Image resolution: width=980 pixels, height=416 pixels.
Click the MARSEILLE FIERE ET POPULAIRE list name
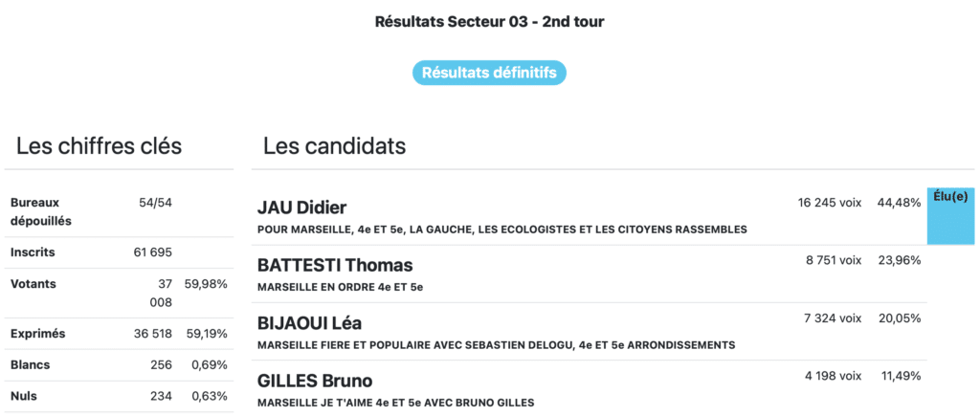(x=496, y=344)
